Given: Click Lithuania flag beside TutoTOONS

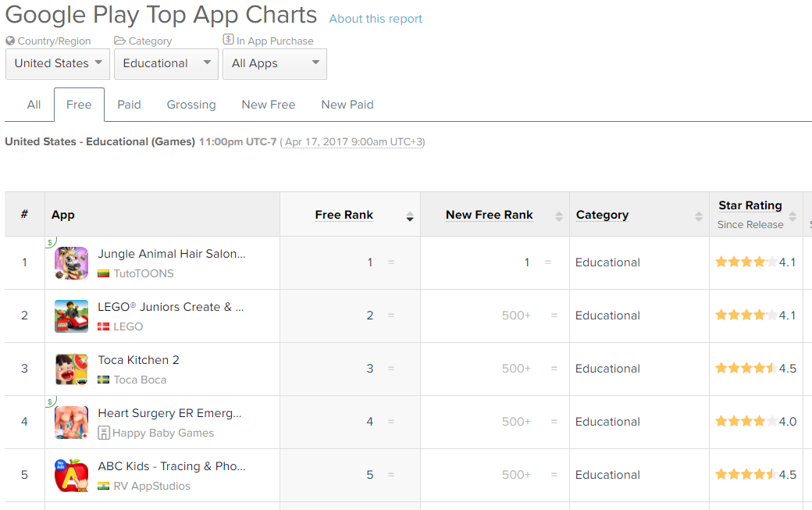Looking at the screenshot, I should (x=104, y=273).
